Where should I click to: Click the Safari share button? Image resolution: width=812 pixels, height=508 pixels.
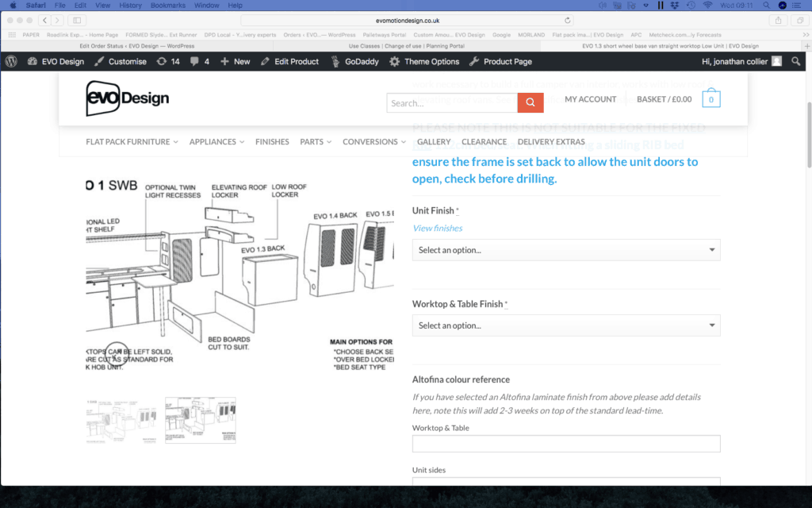(778, 20)
